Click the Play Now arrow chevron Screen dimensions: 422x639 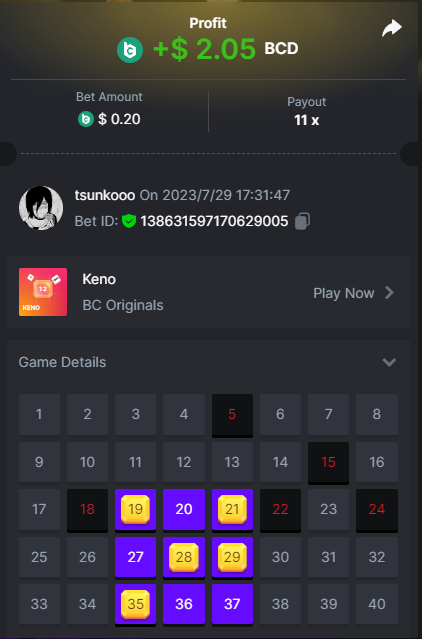pos(390,293)
